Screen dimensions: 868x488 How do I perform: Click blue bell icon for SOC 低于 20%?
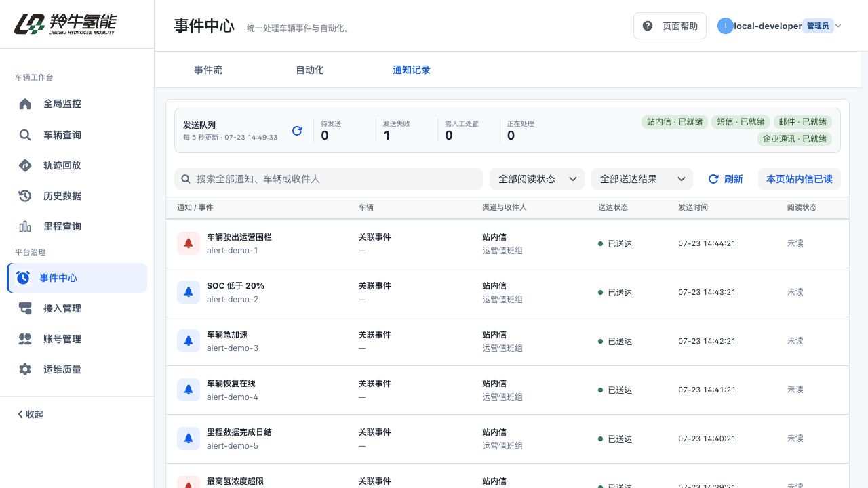[x=189, y=292]
